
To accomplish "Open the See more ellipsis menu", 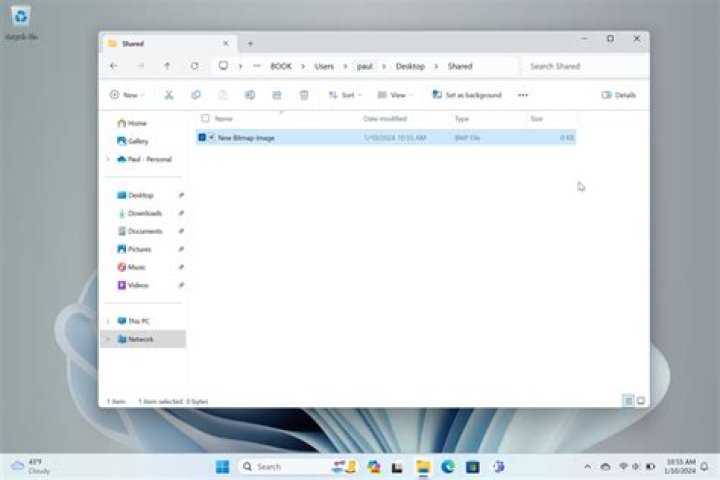I will pyautogui.click(x=523, y=95).
